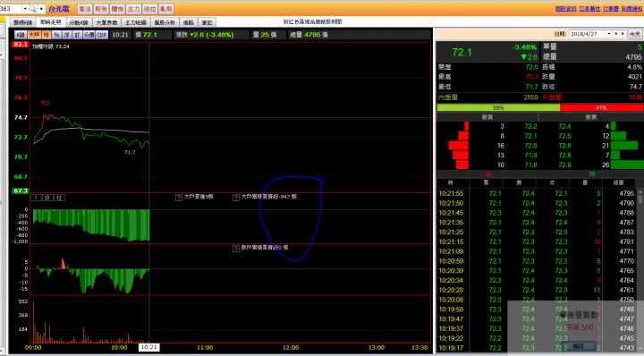Select bid price 72.0 with 16 lots
Viewport: 644px width, 356px height.
[530, 146]
